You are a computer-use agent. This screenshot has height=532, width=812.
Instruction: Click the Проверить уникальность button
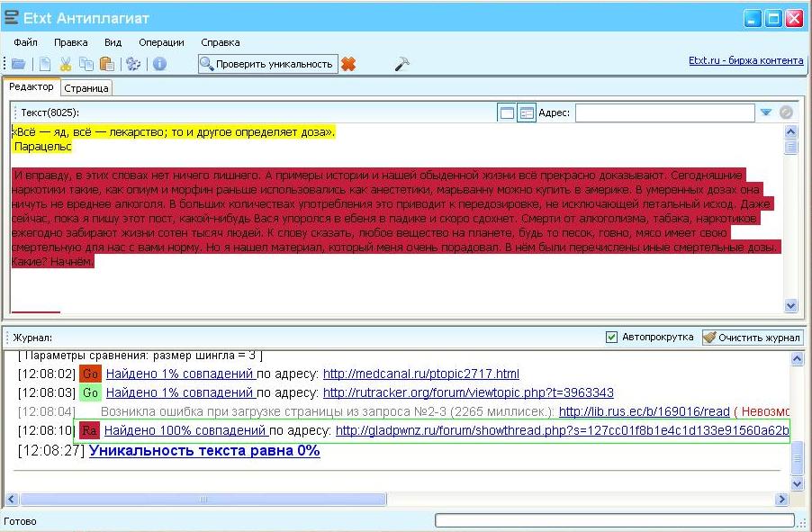point(266,64)
